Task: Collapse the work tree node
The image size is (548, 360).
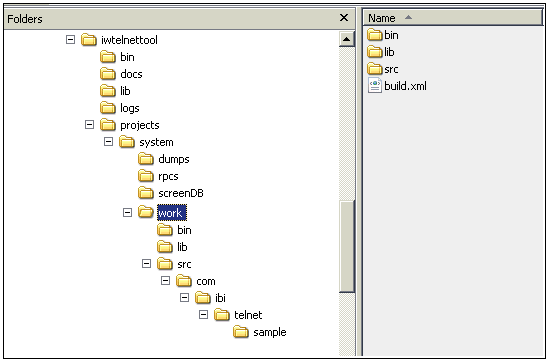Action: pos(128,212)
